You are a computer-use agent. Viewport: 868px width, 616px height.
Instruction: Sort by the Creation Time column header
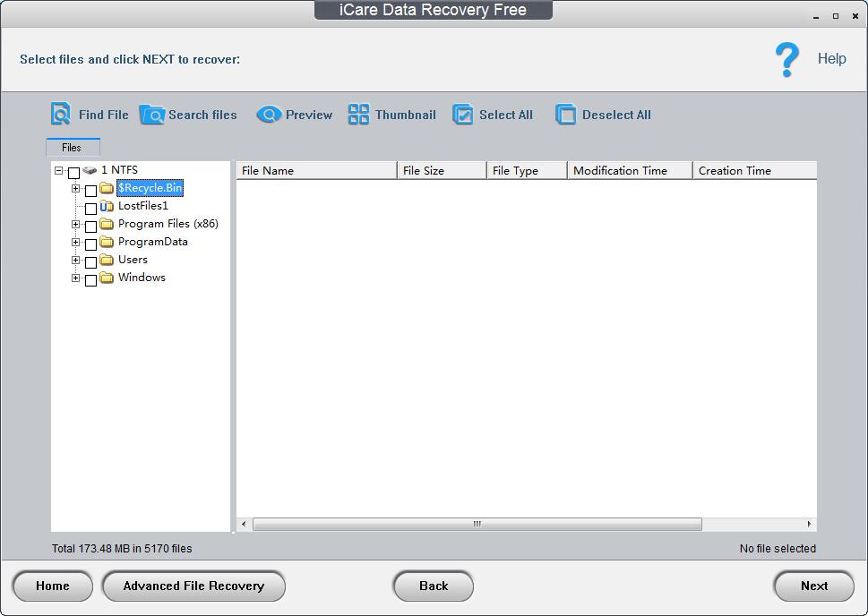tap(755, 170)
